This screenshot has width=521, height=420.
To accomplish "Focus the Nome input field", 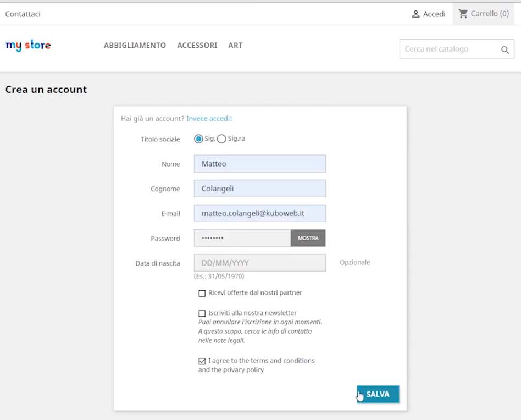I will tap(259, 164).
